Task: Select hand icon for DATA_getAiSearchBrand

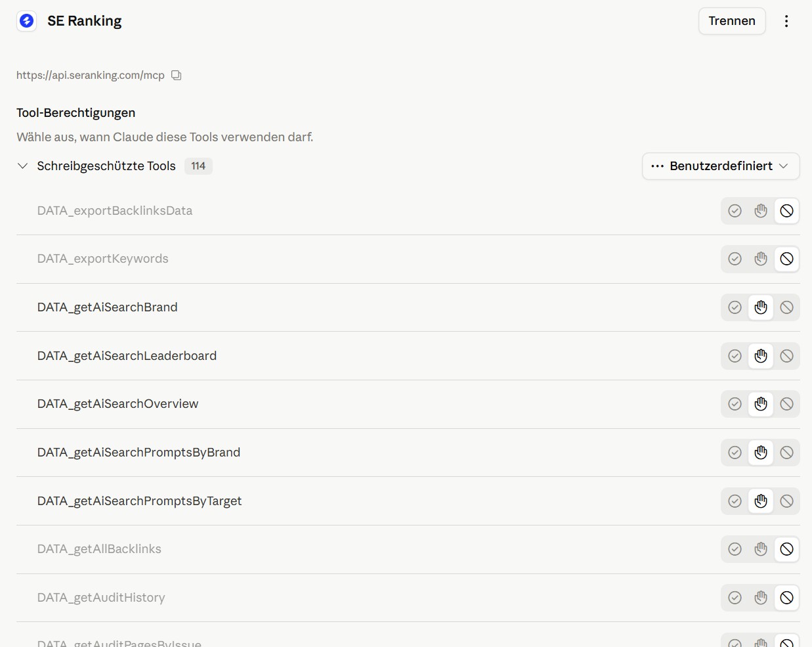Action: click(761, 307)
